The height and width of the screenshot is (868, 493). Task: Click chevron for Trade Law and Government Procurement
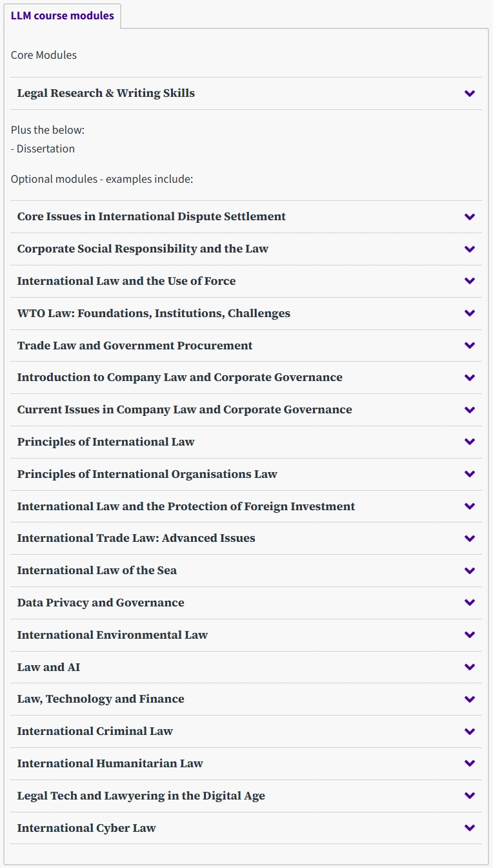click(470, 346)
